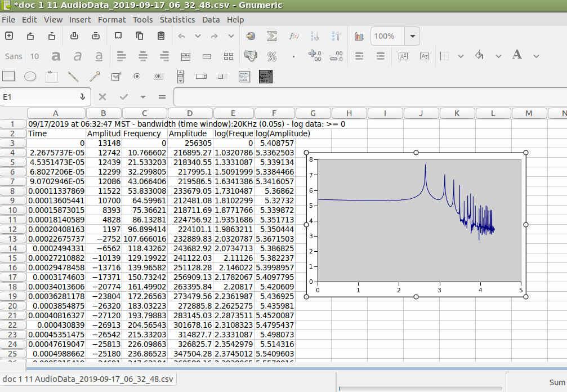Toggle bold text formatting

[x=56, y=56]
